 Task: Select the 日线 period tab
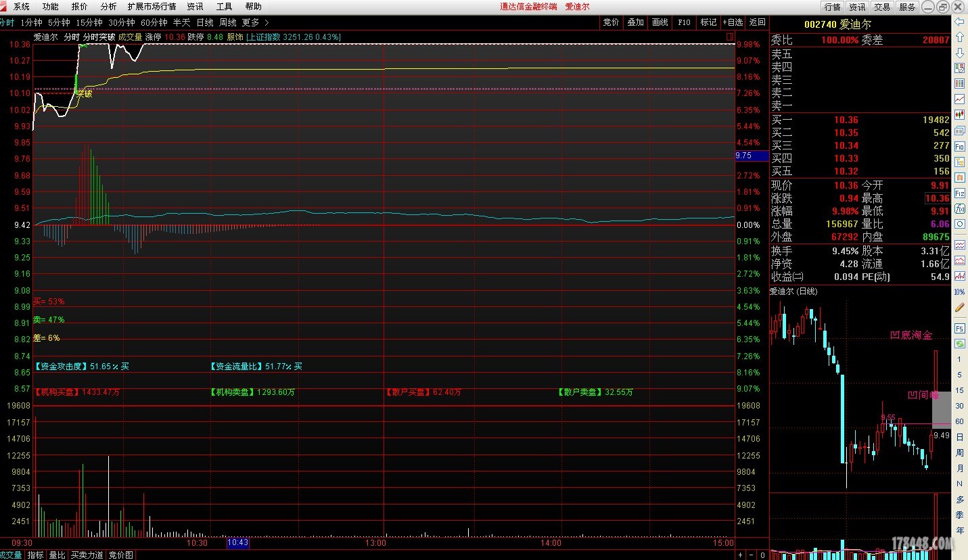point(205,22)
